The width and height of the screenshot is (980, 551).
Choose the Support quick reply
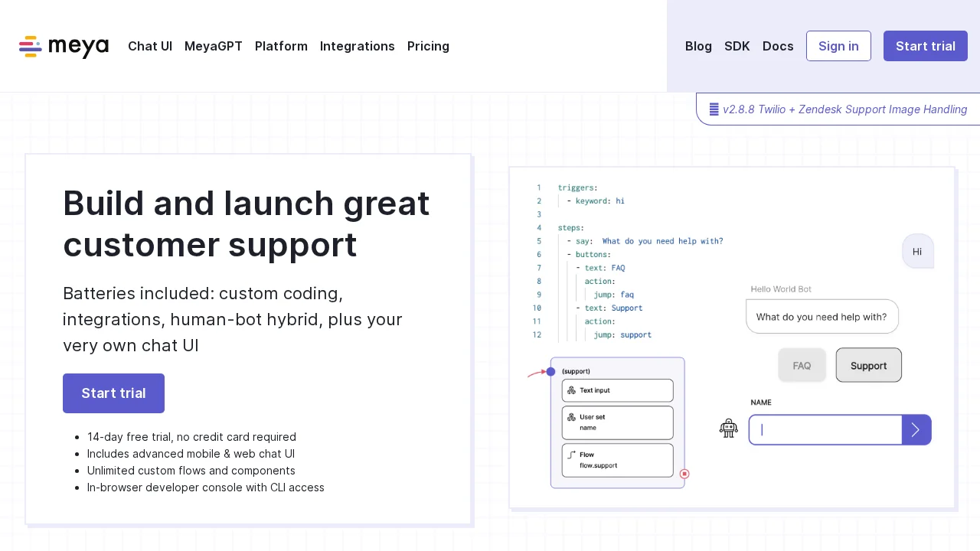tap(868, 365)
